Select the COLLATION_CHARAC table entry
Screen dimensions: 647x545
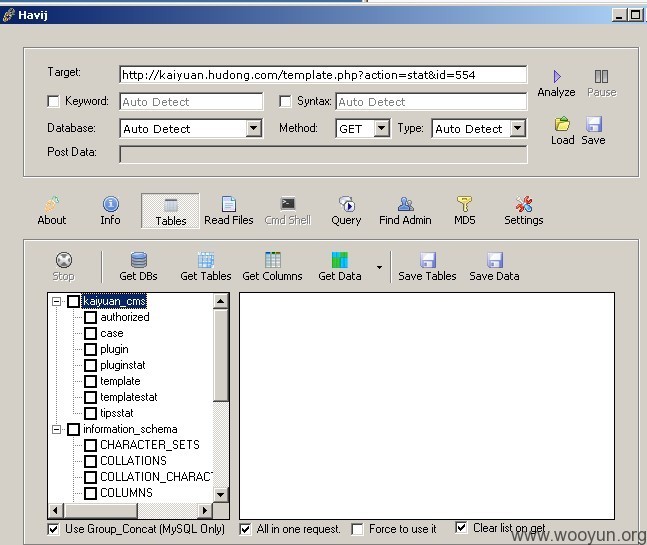click(156, 477)
